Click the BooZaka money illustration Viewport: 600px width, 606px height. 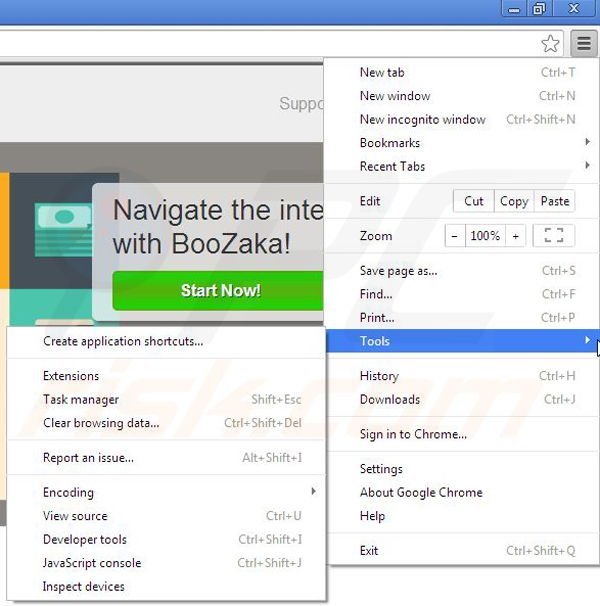pyautogui.click(x=64, y=231)
